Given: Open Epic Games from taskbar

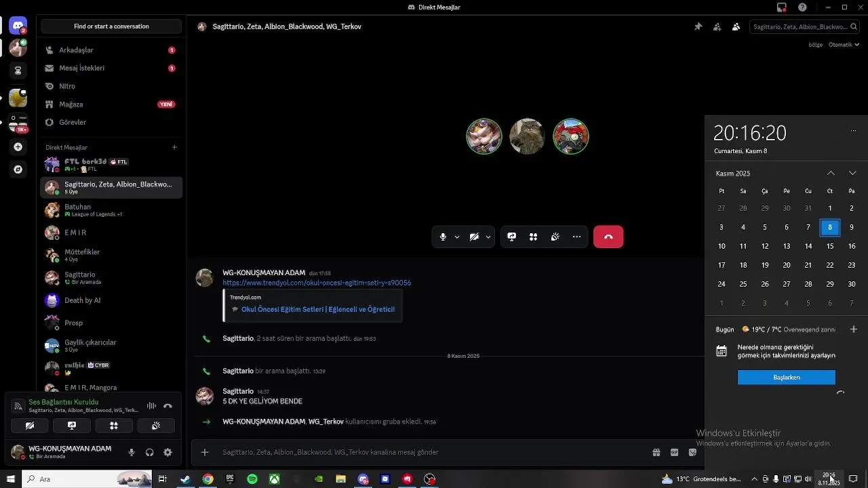Looking at the screenshot, I should pos(230,479).
